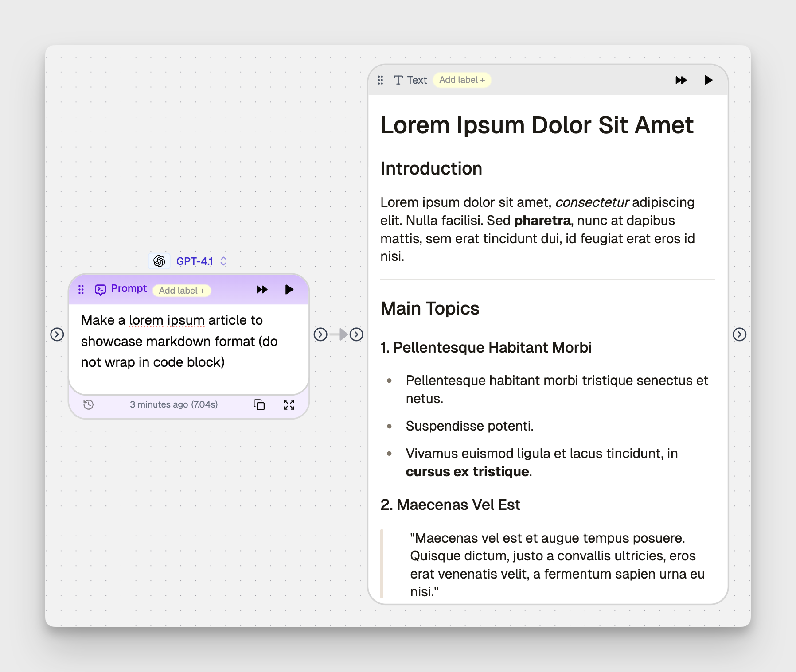Image resolution: width=796 pixels, height=672 pixels.
Task: Click the right output port of the Text node
Action: 739,335
